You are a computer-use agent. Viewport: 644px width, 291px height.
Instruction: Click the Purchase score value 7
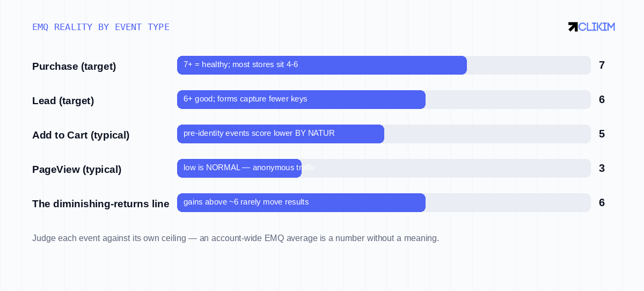pyautogui.click(x=602, y=66)
